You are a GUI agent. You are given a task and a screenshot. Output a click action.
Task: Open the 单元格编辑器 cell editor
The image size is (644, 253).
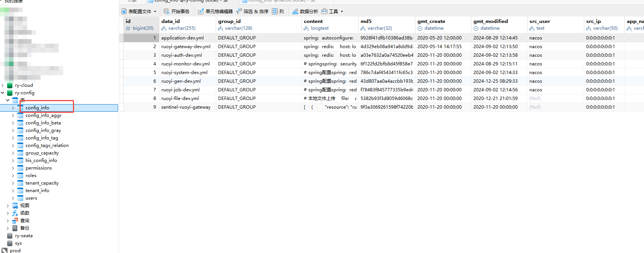[215, 11]
